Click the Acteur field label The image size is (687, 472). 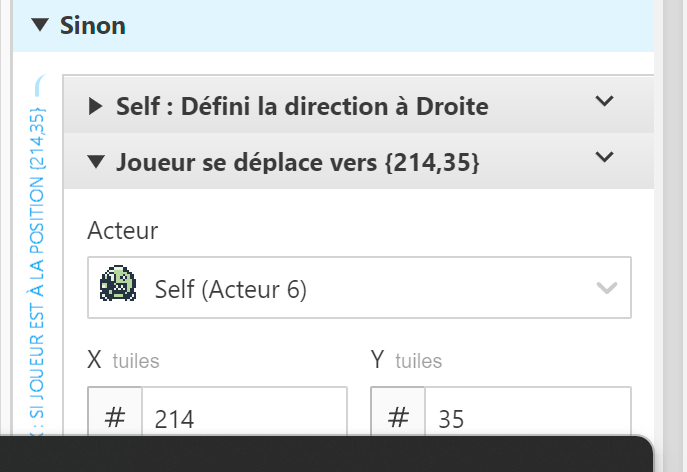pyautogui.click(x=123, y=231)
